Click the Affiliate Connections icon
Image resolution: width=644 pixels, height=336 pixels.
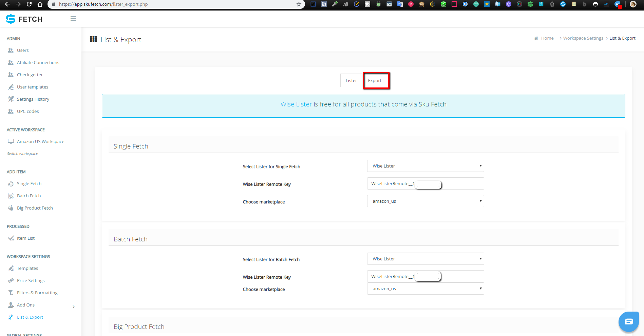click(11, 62)
